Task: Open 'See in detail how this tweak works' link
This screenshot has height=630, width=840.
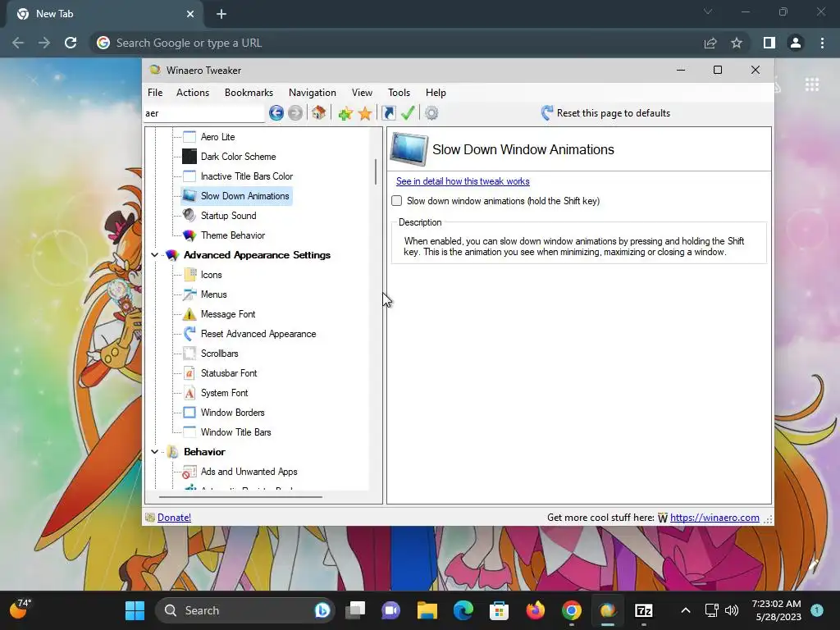Action: point(463,181)
